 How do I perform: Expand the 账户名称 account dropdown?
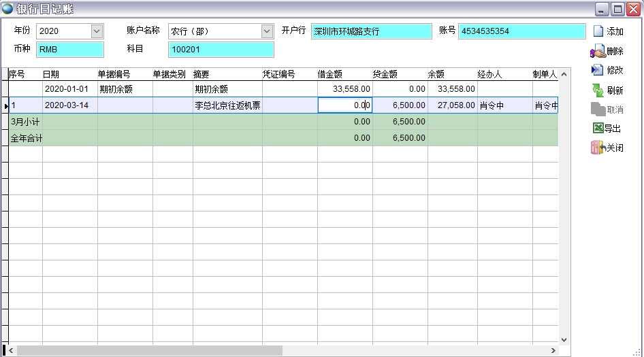267,31
